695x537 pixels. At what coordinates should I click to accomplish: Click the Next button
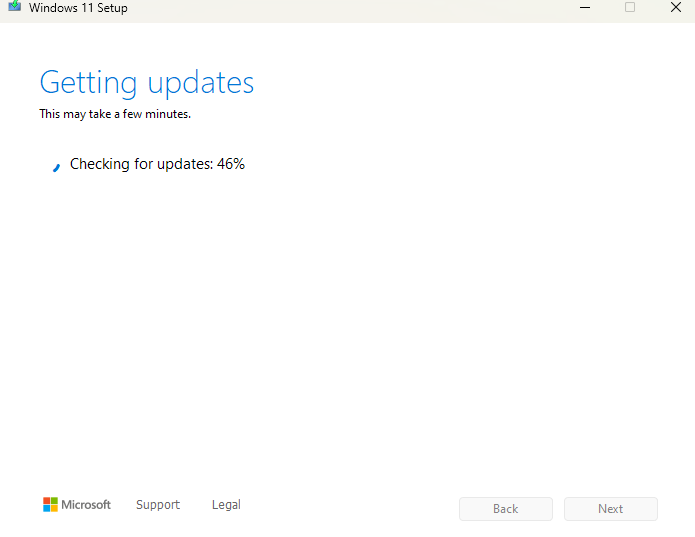tap(610, 509)
